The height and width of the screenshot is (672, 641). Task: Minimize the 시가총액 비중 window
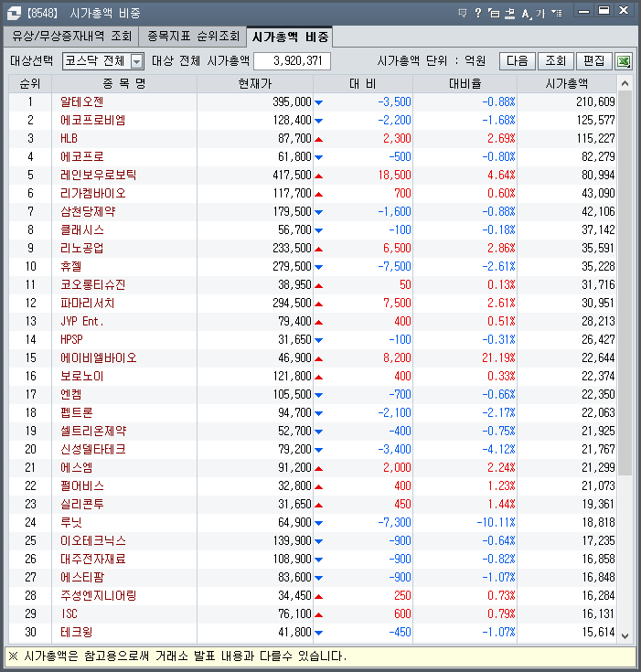point(583,12)
